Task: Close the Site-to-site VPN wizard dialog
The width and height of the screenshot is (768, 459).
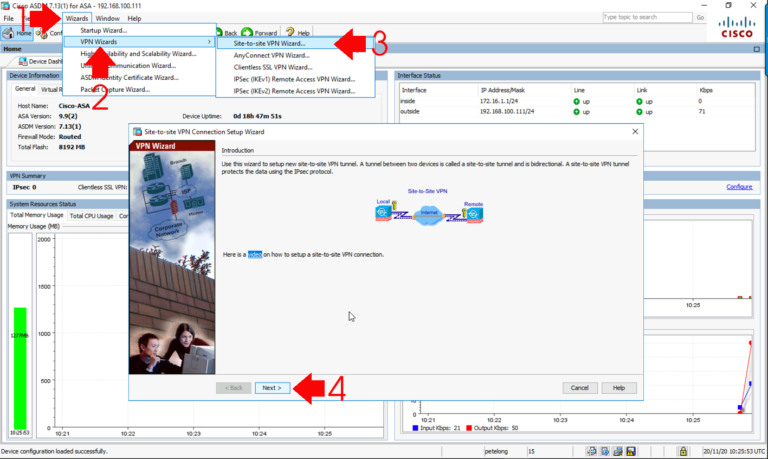Action: point(635,131)
